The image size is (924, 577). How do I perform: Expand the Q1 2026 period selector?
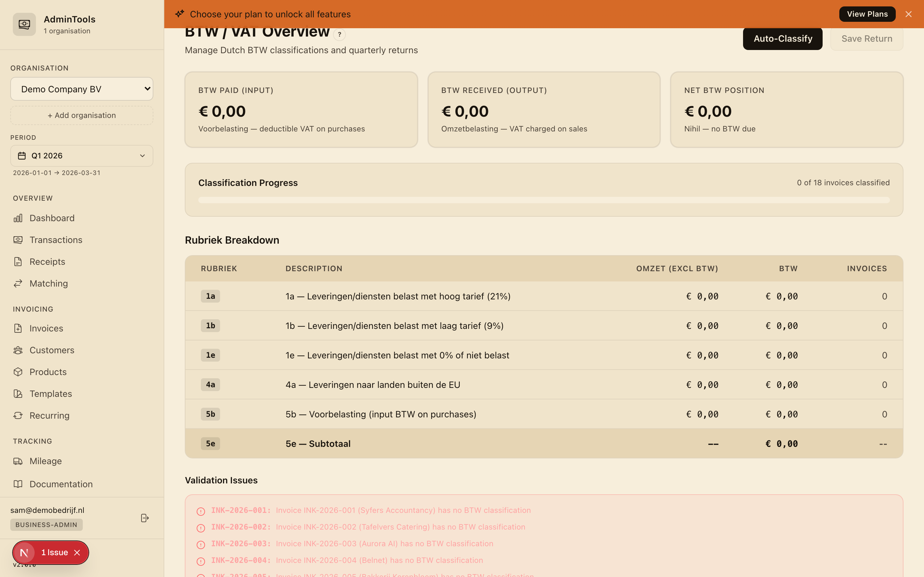pyautogui.click(x=82, y=156)
